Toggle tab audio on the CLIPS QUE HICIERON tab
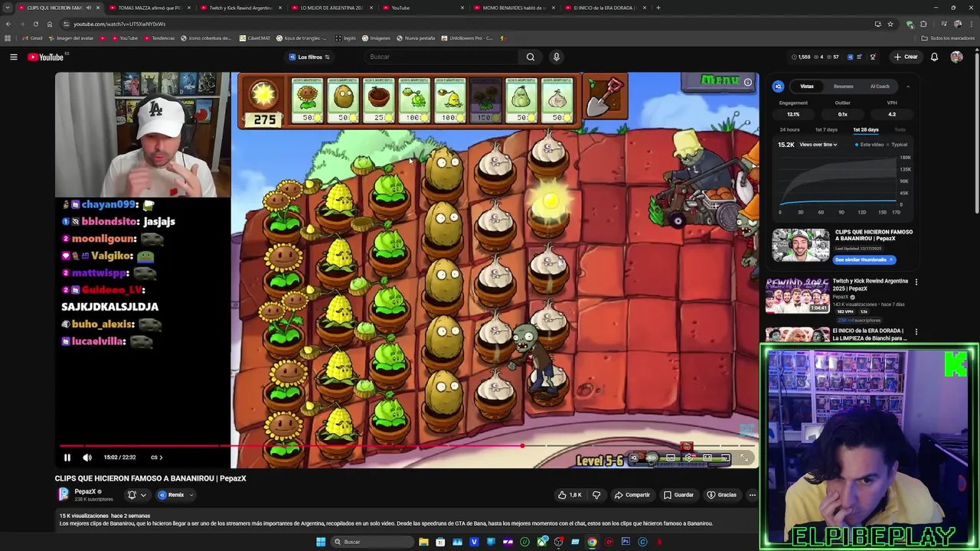The width and height of the screenshot is (980, 551). click(x=88, y=8)
